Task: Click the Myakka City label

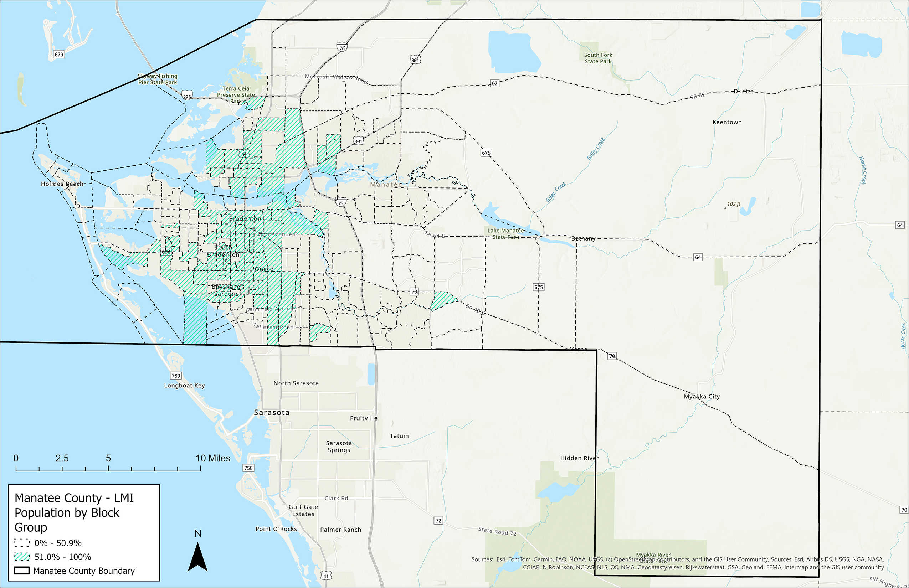Action: pyautogui.click(x=702, y=396)
